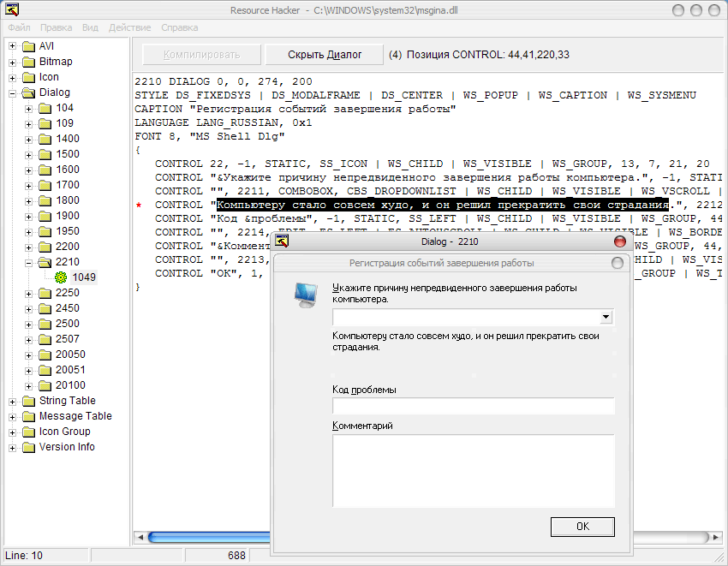Click the Код проблемы input field
The image size is (728, 566).
click(x=473, y=406)
